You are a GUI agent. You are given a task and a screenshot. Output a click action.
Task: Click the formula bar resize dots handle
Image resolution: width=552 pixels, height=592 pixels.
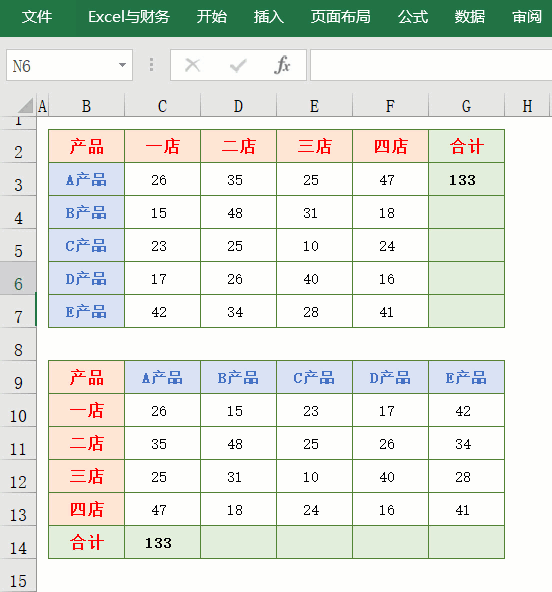pos(151,65)
